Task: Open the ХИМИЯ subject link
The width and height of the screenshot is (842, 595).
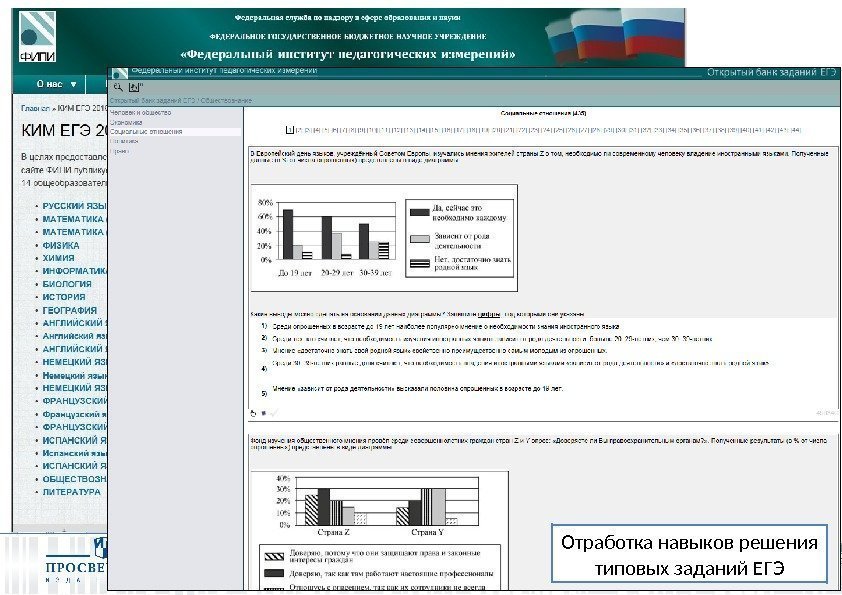Action: [x=58, y=258]
